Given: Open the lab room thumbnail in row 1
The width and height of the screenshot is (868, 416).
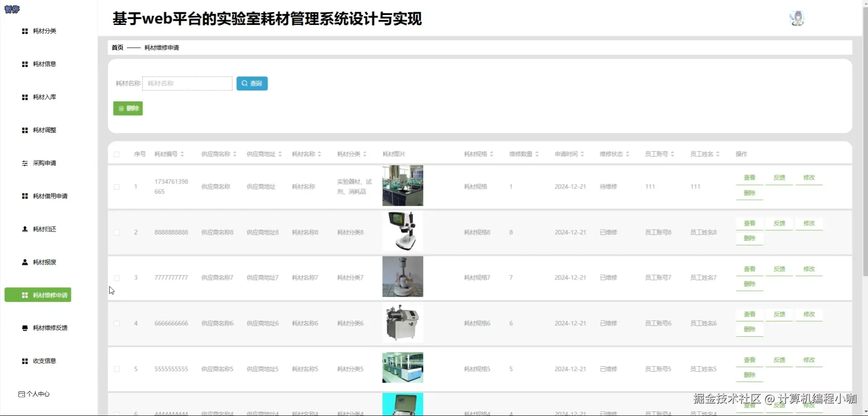Looking at the screenshot, I should tap(403, 186).
